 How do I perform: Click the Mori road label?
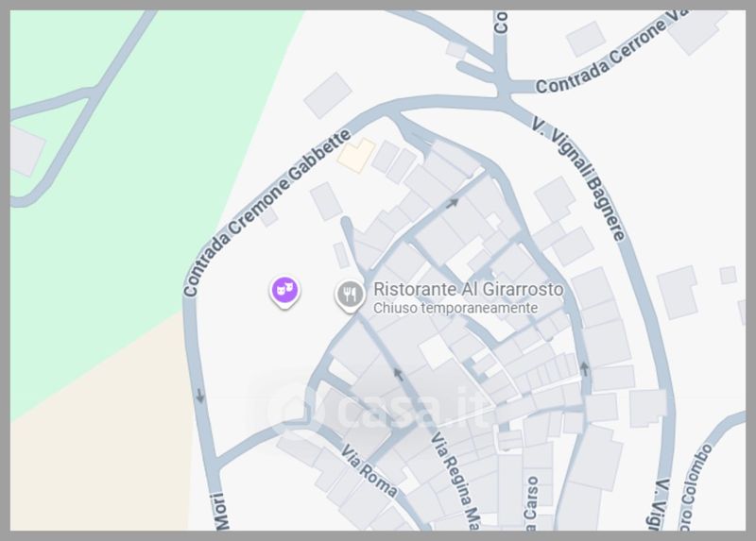click(221, 511)
